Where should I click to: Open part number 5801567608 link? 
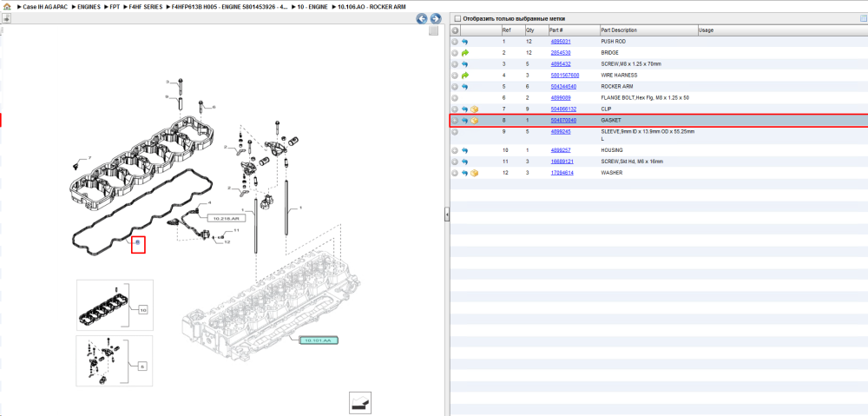565,76
